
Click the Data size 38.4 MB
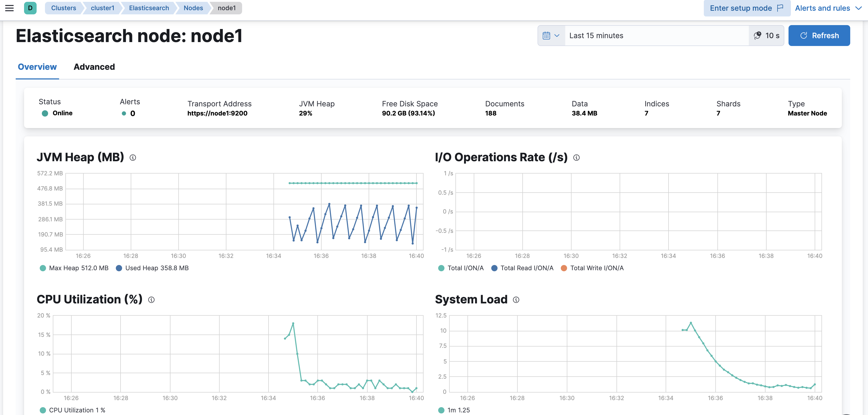coord(584,113)
